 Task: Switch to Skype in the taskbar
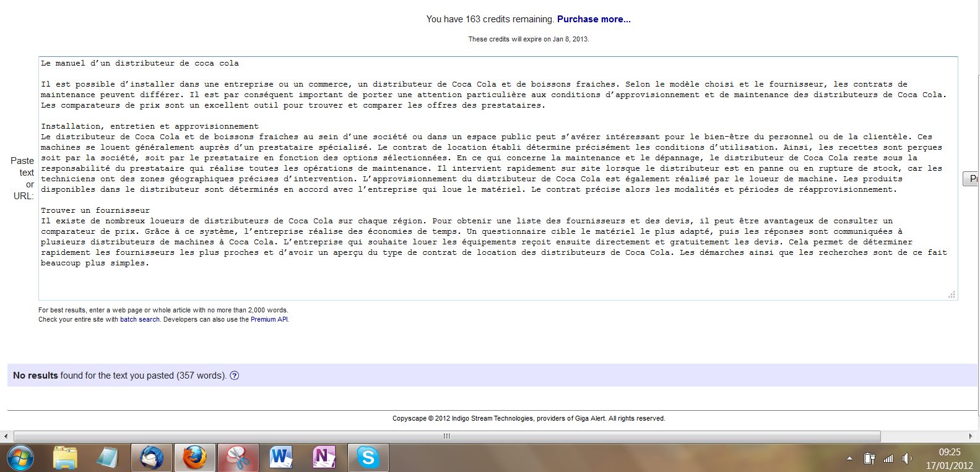(368, 458)
